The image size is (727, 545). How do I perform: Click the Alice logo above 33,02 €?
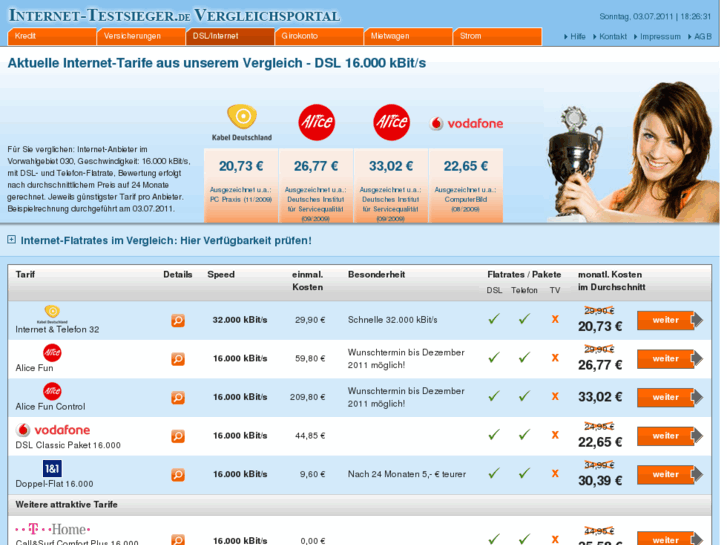click(x=391, y=122)
